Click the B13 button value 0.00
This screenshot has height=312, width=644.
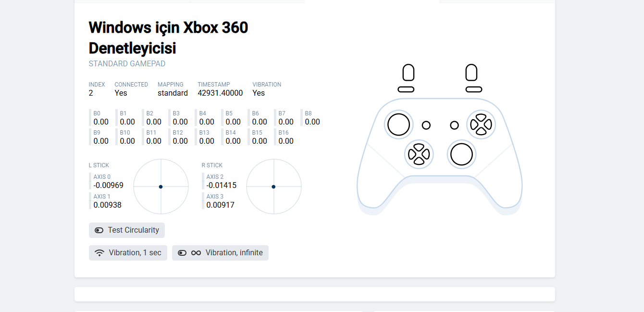point(207,141)
